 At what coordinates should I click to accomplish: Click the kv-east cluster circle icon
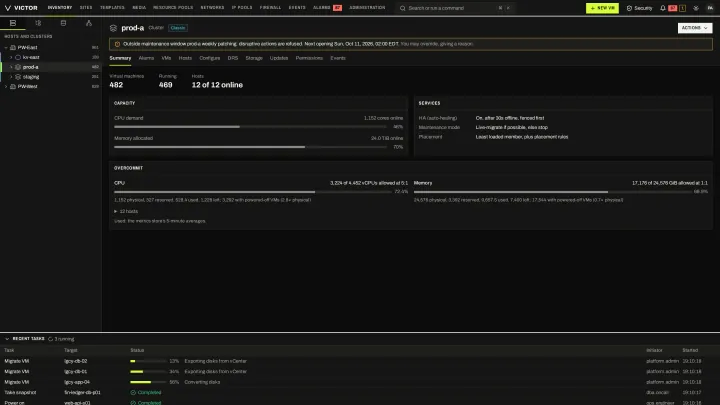click(18, 57)
